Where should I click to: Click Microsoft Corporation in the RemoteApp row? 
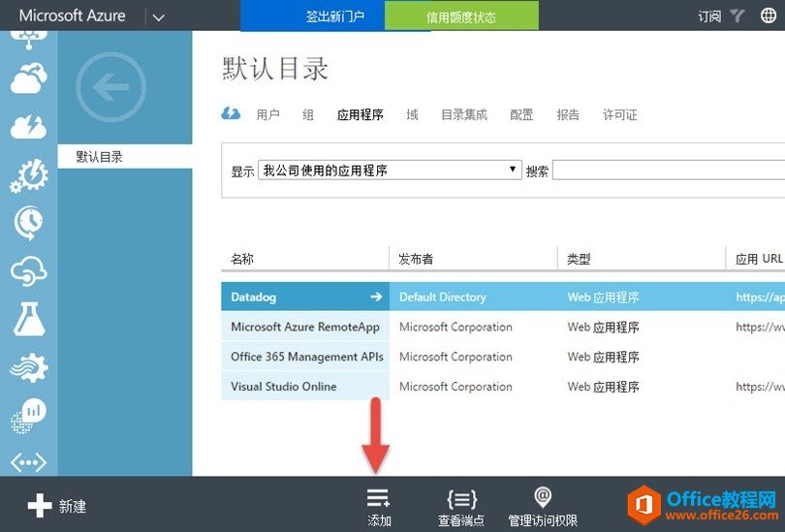point(455,327)
